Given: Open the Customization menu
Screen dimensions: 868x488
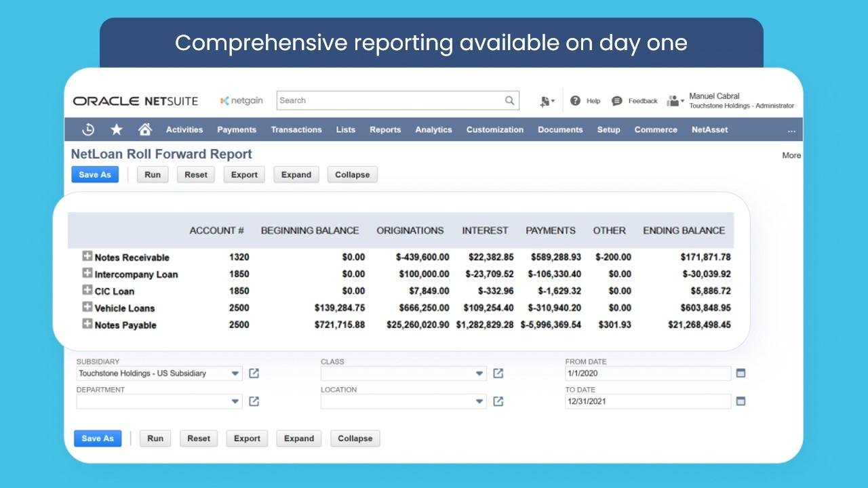Looking at the screenshot, I should click(x=495, y=129).
